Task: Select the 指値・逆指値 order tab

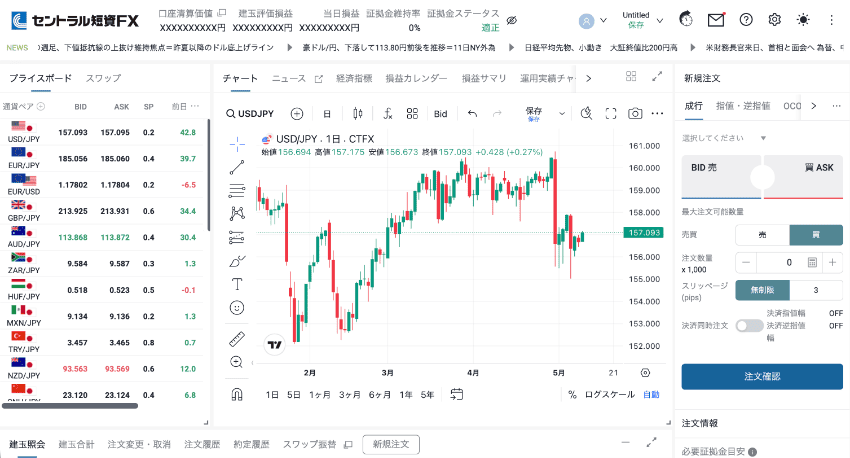Action: 743,106
